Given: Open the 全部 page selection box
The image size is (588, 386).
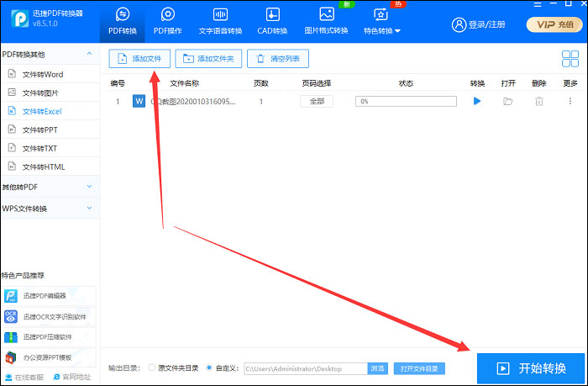Looking at the screenshot, I should [317, 102].
